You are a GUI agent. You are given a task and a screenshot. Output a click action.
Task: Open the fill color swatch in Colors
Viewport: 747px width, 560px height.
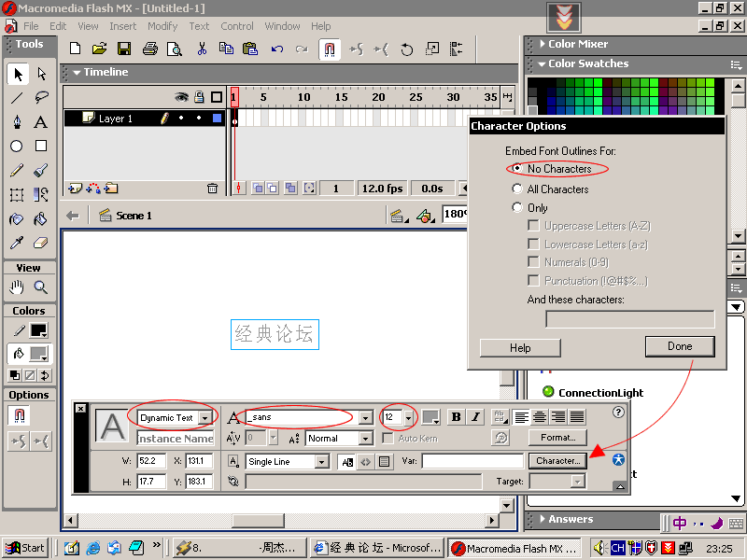click(x=38, y=354)
